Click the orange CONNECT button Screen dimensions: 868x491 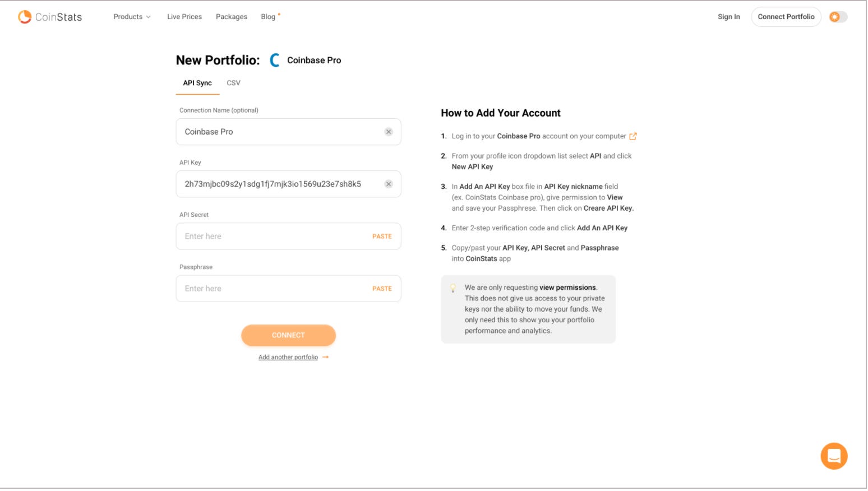coord(288,335)
